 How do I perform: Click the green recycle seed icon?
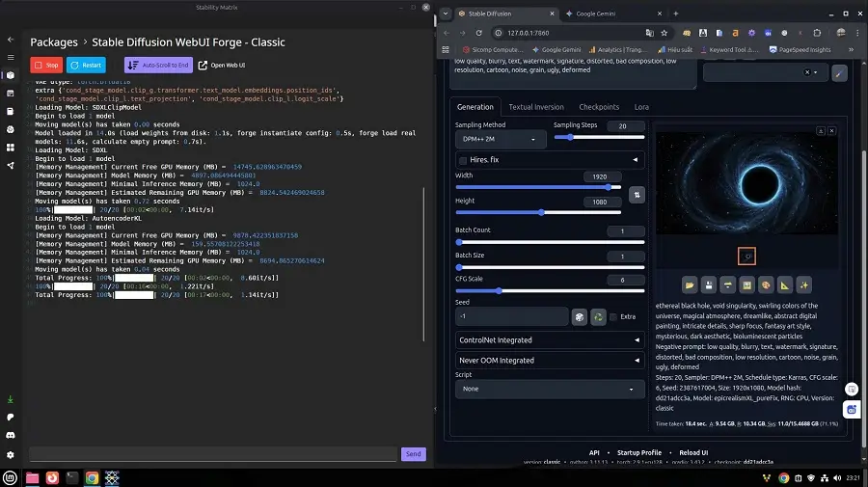tap(598, 316)
